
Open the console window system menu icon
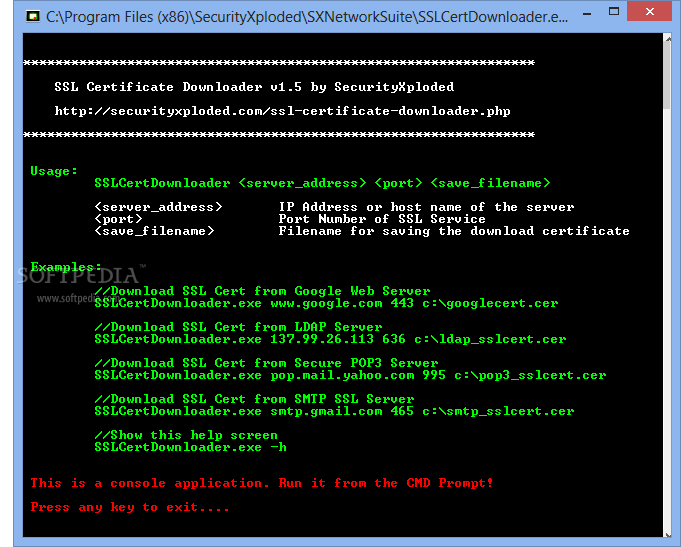[x=33, y=17]
